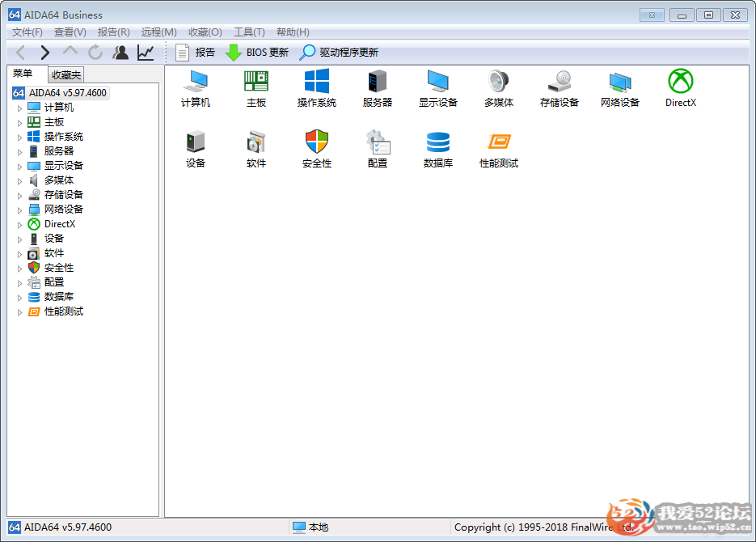Open the 远程(M) menu
This screenshot has height=542, width=756.
click(158, 32)
